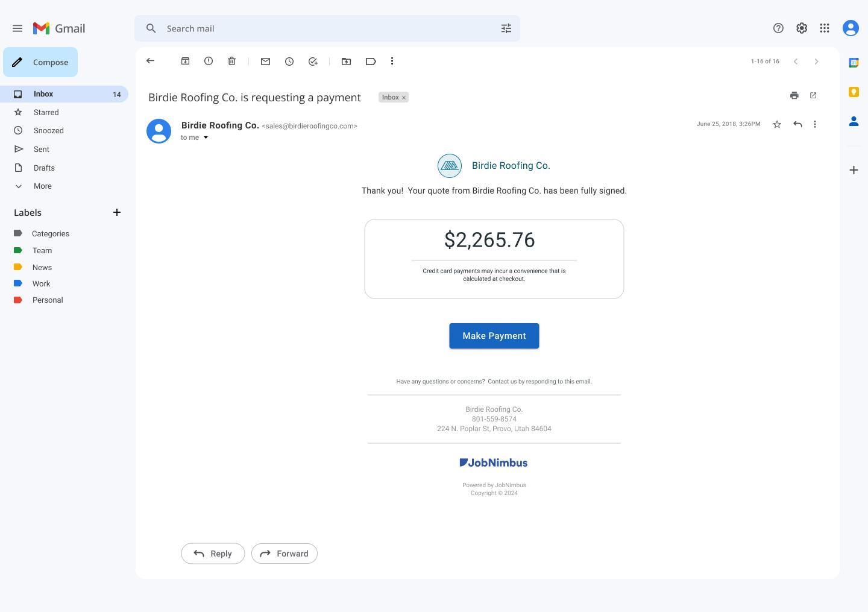Open the Labels icon in toolbar

point(371,61)
